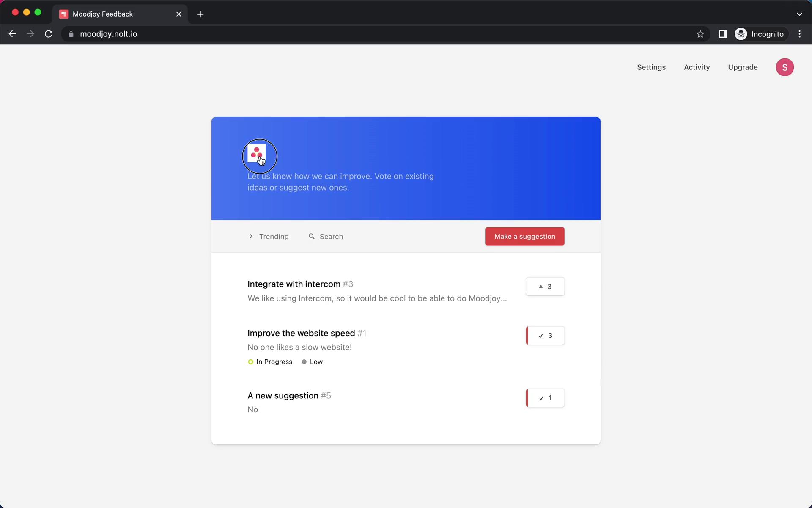Click the bookmark/star icon in browser toolbar
812x508 pixels.
pos(700,34)
